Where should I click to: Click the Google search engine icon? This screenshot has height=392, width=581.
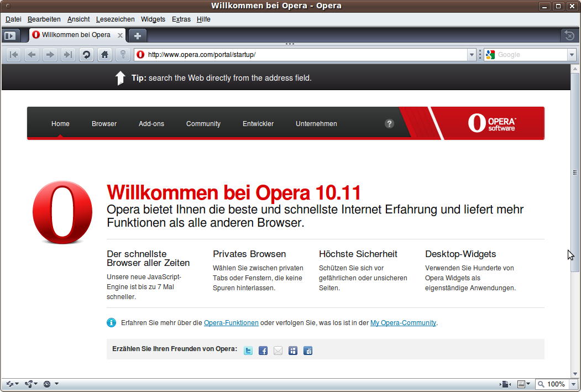point(490,55)
